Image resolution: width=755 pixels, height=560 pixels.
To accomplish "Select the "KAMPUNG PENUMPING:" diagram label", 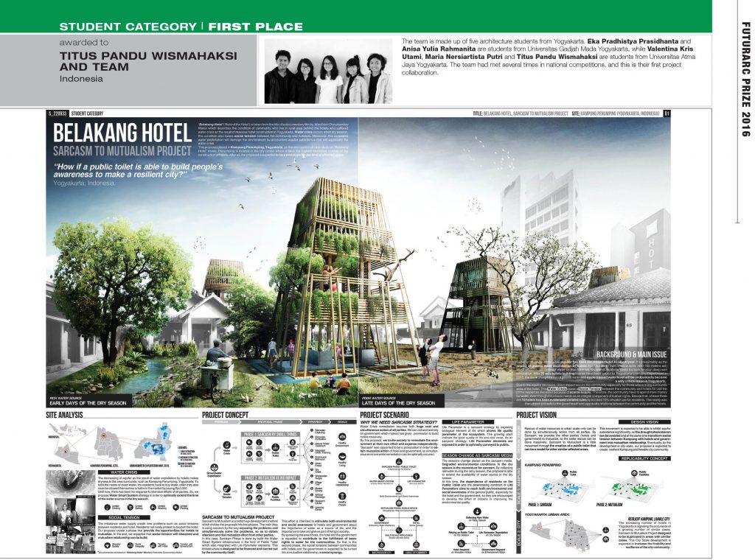I will tap(543, 465).
